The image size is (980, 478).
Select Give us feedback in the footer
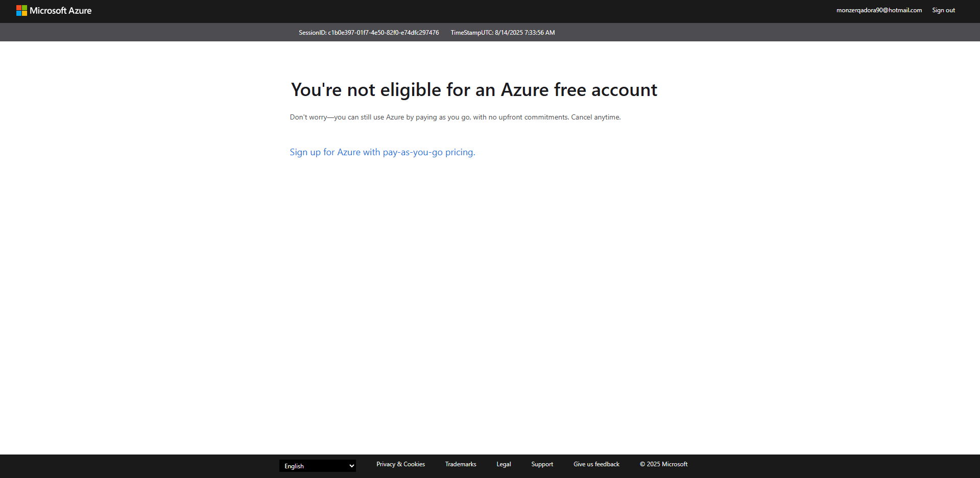[x=596, y=464]
